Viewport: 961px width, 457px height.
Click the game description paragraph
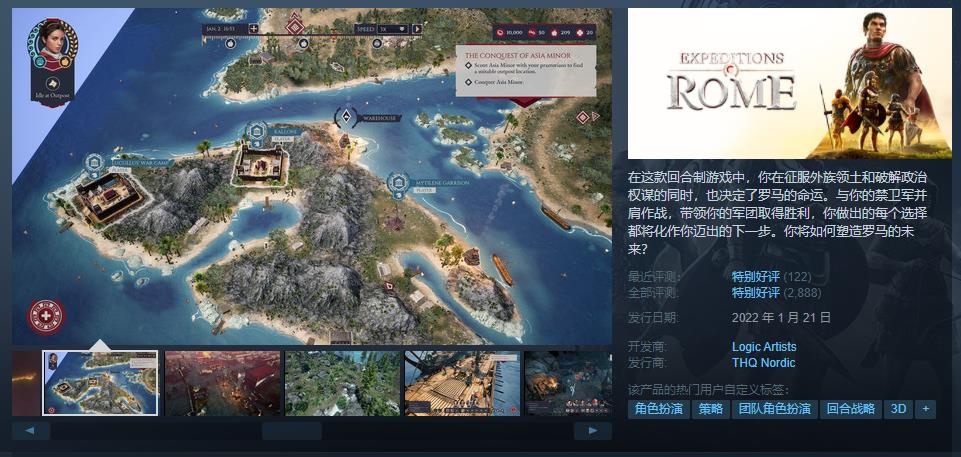point(777,213)
